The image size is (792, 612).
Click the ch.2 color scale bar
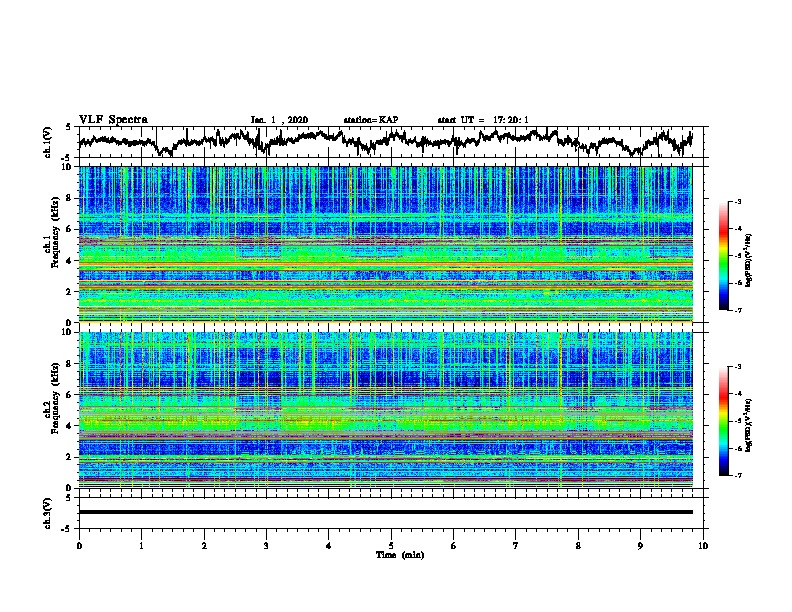723,421
